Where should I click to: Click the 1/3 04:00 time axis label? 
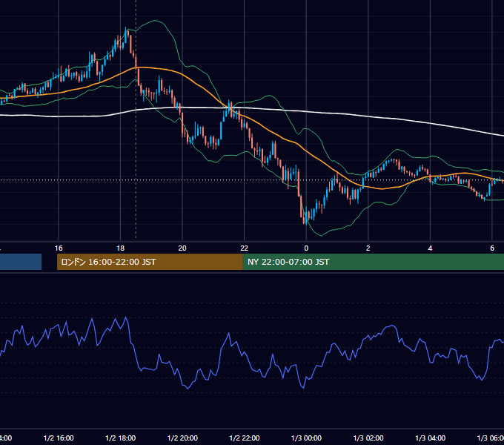pos(431,438)
